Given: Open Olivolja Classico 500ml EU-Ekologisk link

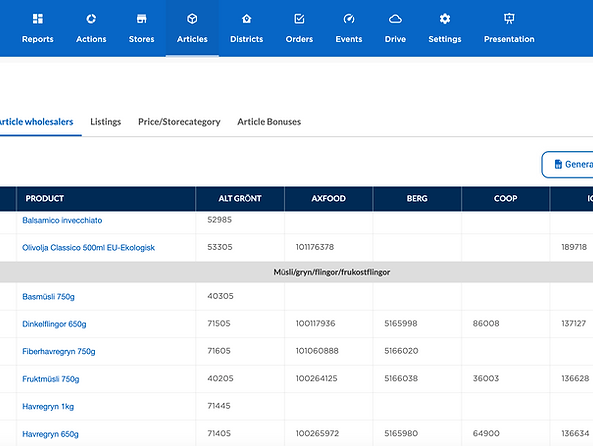Looking at the screenshot, I should pos(88,247).
